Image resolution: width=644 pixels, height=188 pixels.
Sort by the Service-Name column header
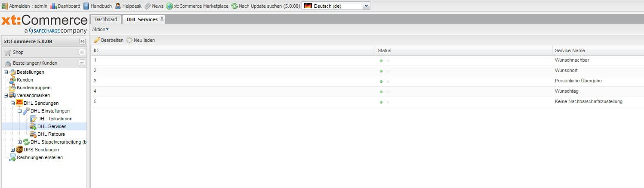pos(598,50)
